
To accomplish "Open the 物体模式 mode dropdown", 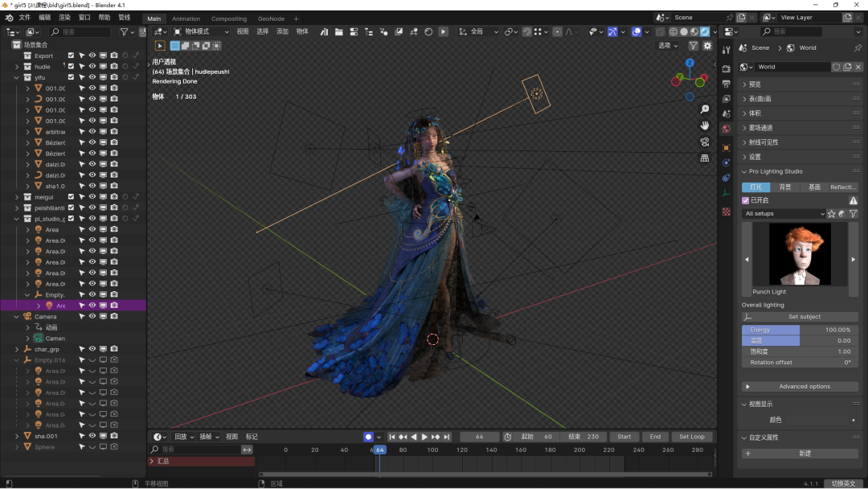I will pos(202,32).
